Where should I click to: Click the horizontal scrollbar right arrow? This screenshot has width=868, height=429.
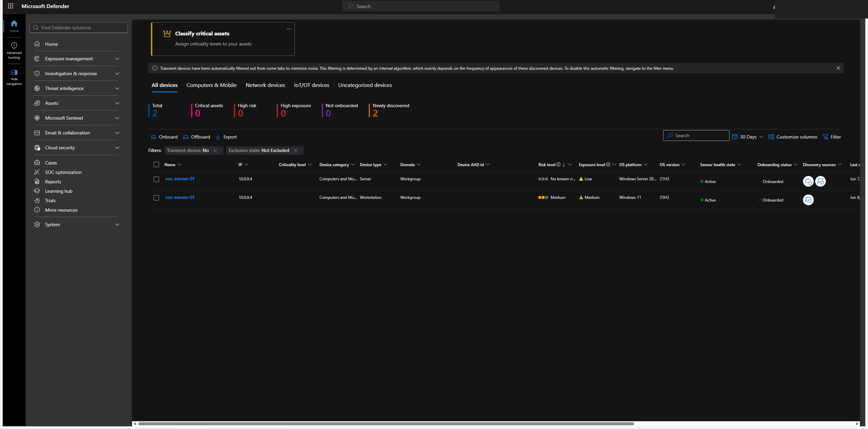point(857,424)
